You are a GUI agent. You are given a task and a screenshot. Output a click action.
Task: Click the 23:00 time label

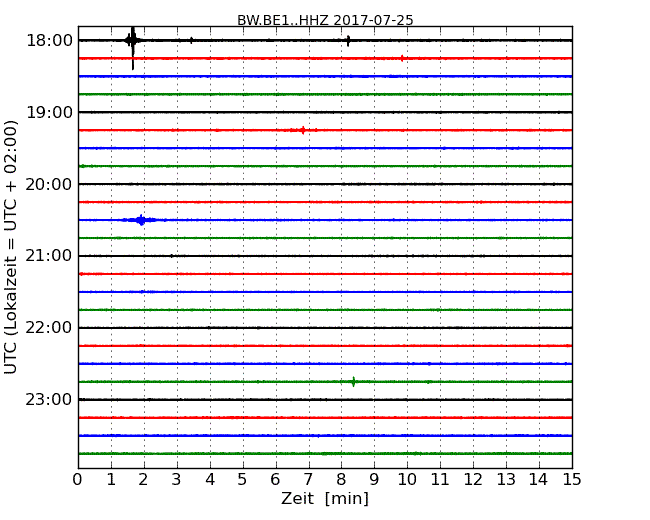49,399
